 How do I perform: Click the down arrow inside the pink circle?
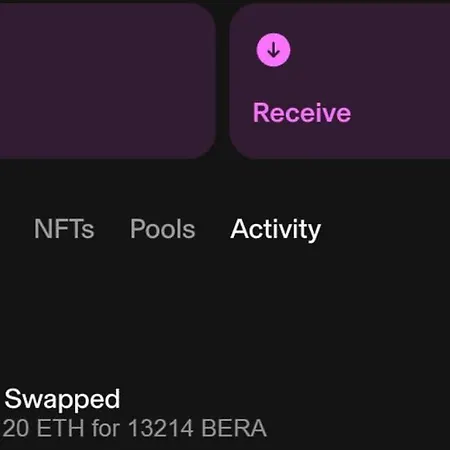273,50
